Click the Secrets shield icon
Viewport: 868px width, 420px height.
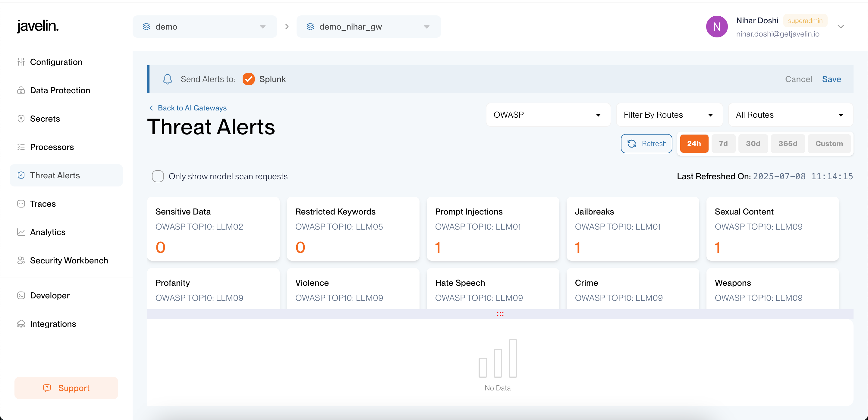21,119
